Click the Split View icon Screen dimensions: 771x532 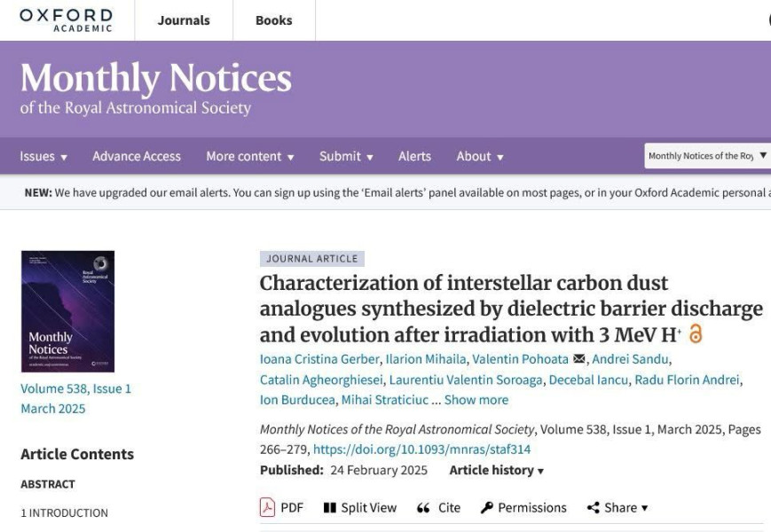click(x=329, y=508)
